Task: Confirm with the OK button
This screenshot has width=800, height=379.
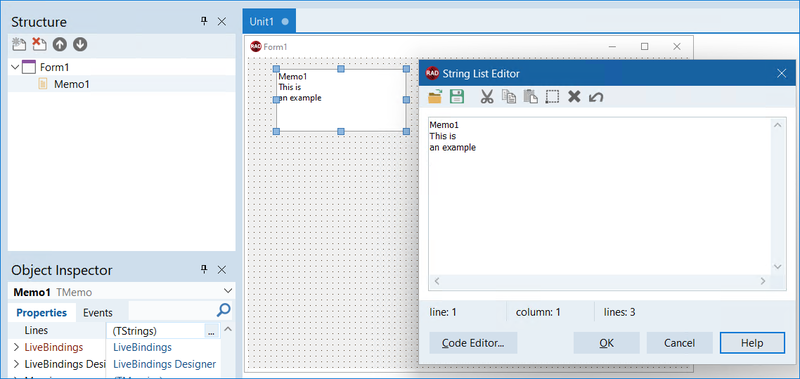Action: pyautogui.click(x=607, y=343)
